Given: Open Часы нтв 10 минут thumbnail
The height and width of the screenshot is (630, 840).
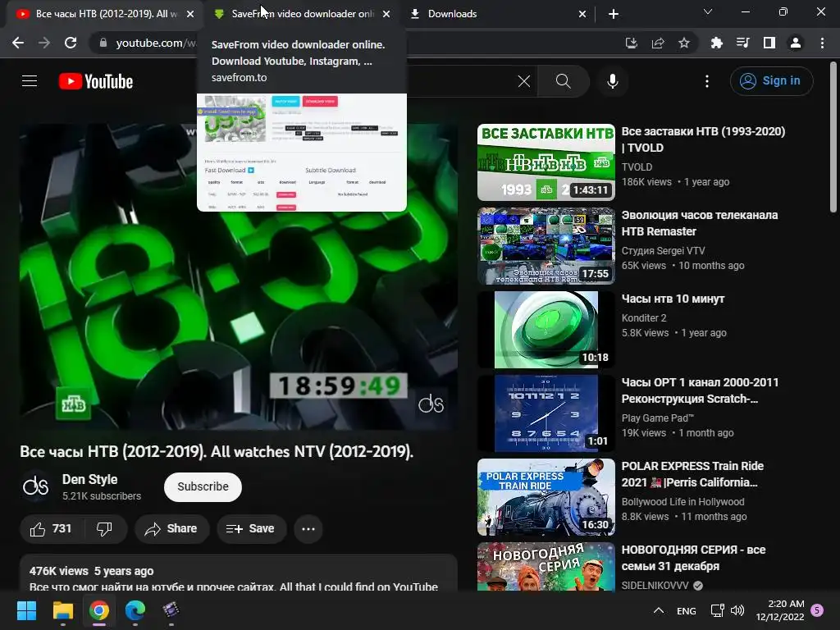Looking at the screenshot, I should click(x=546, y=330).
